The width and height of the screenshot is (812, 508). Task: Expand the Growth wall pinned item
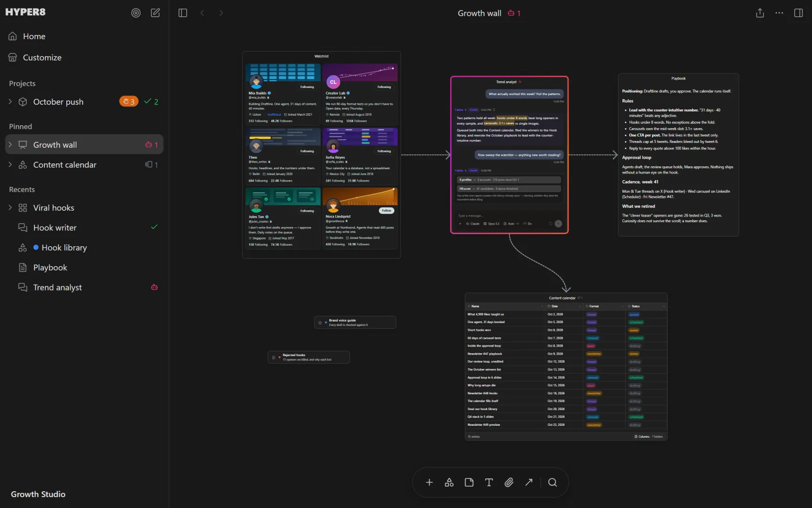[10, 145]
